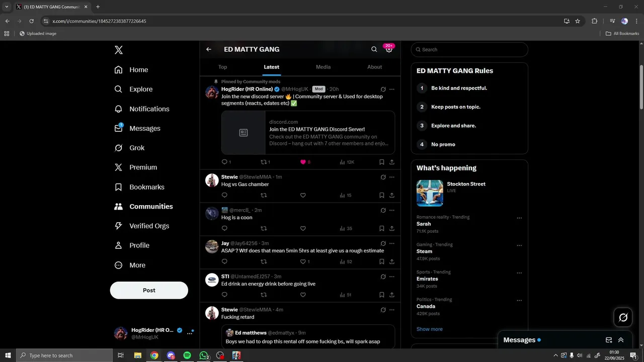Screen dimensions: 644x362
Task: Open Task View on the taskbar
Action: [x=121, y=355]
